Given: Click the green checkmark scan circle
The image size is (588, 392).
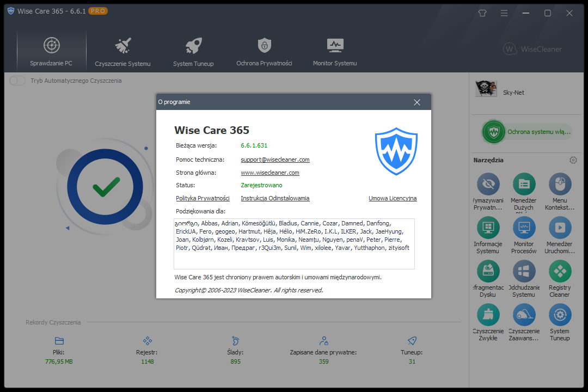Looking at the screenshot, I should click(105, 186).
